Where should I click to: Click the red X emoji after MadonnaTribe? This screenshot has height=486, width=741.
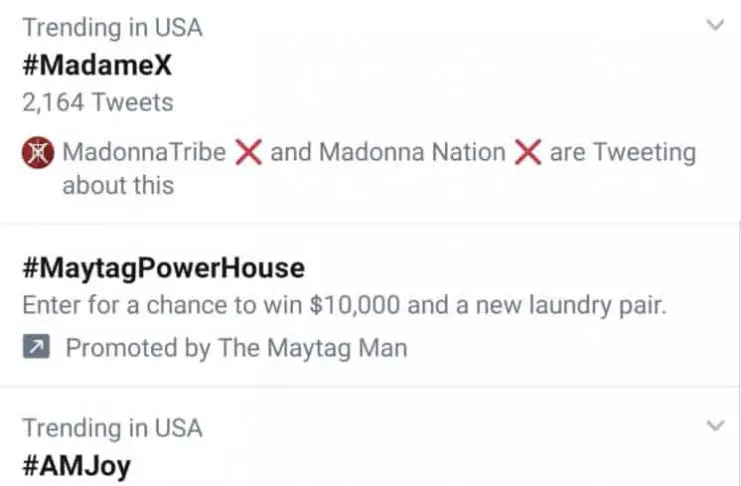click(x=248, y=153)
